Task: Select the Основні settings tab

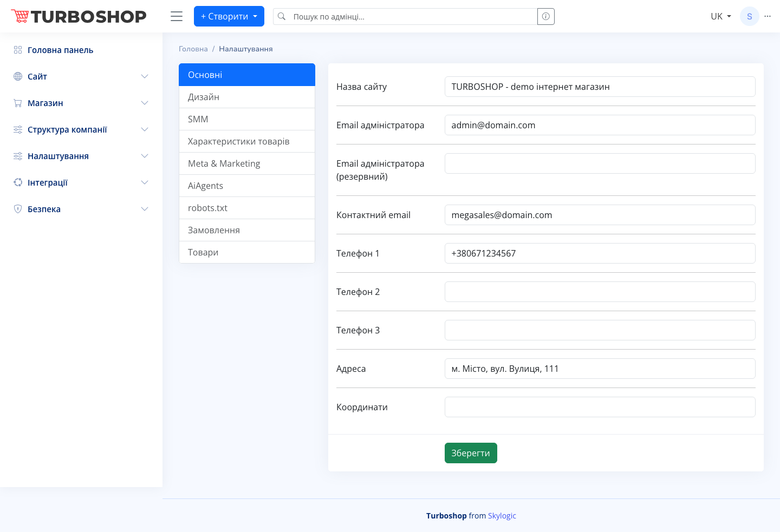Action: (x=247, y=75)
